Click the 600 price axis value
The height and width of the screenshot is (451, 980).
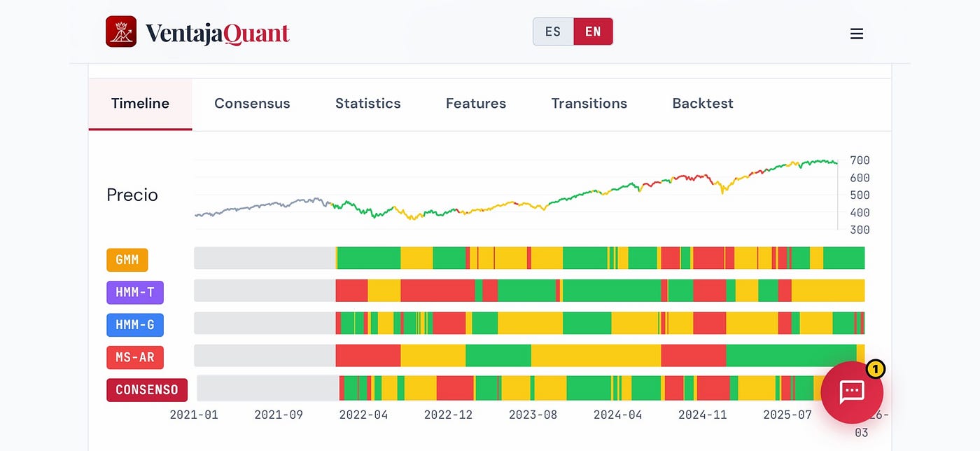click(x=860, y=178)
